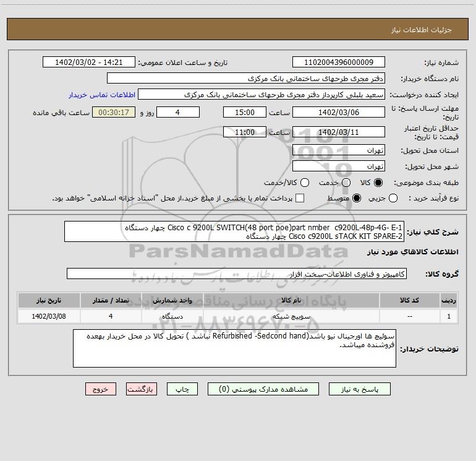Click the تاریخ نیاز column header
Screen dimensions: 476x461
[x=49, y=300]
